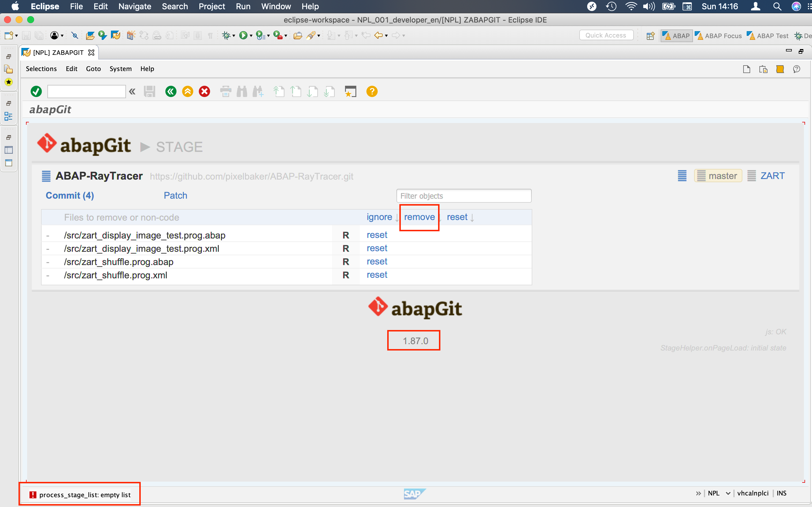Click the yellow question mark Help icon
The image size is (812, 507).
click(x=371, y=91)
